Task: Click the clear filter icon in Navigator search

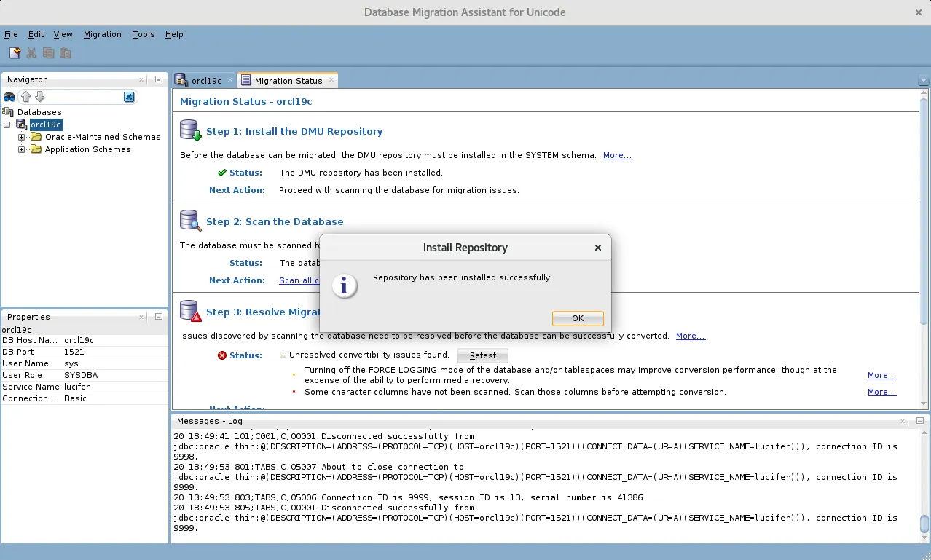Action: pos(129,96)
